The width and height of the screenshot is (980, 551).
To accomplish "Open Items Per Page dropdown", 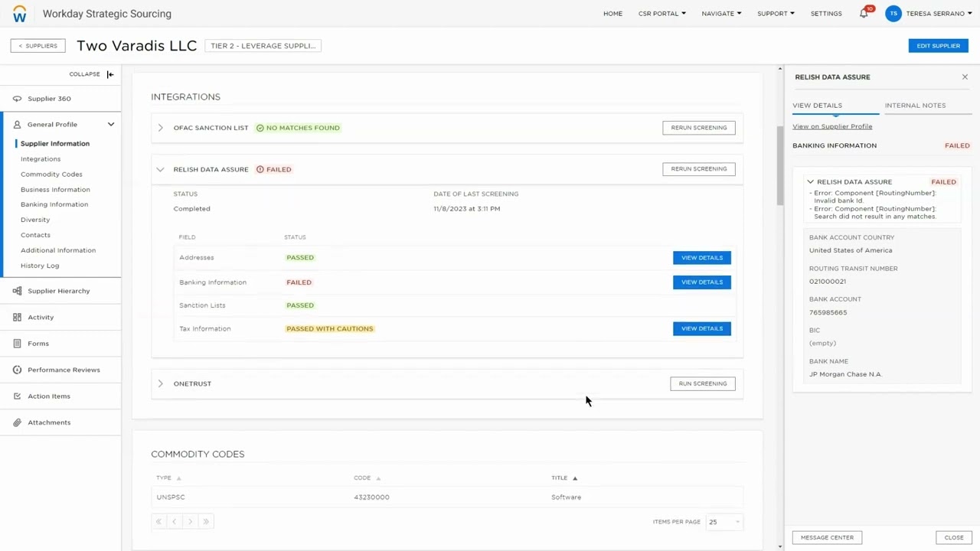I will click(724, 522).
